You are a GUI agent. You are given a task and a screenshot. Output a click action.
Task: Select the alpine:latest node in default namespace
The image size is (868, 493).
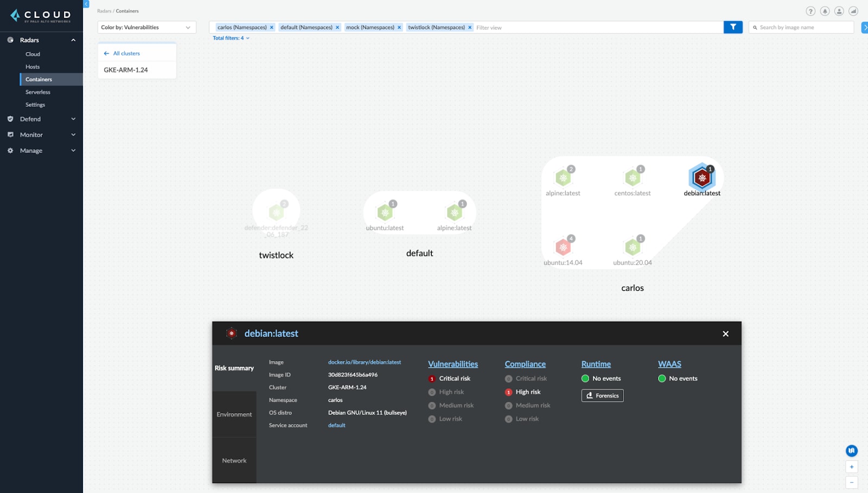tap(455, 213)
